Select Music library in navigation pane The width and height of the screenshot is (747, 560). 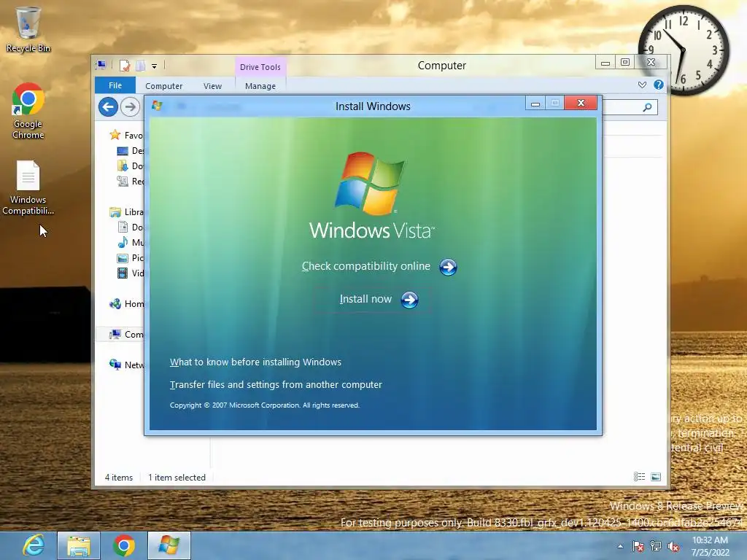(130, 242)
